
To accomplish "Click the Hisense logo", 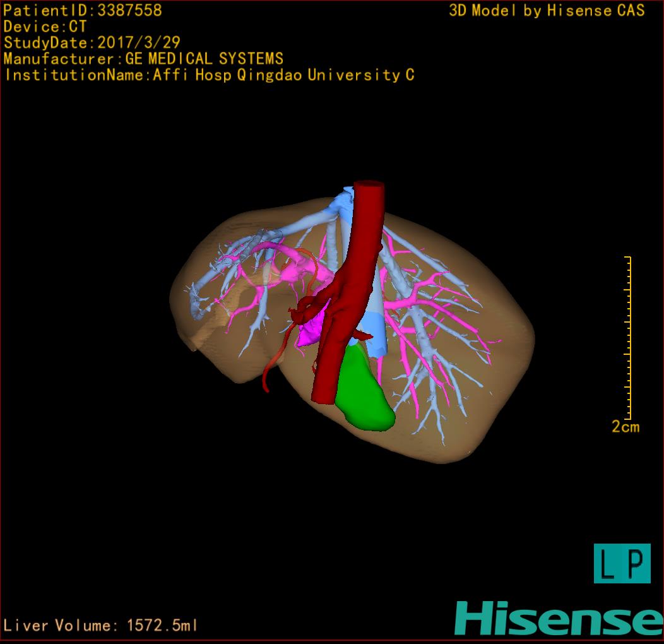I will [x=559, y=618].
